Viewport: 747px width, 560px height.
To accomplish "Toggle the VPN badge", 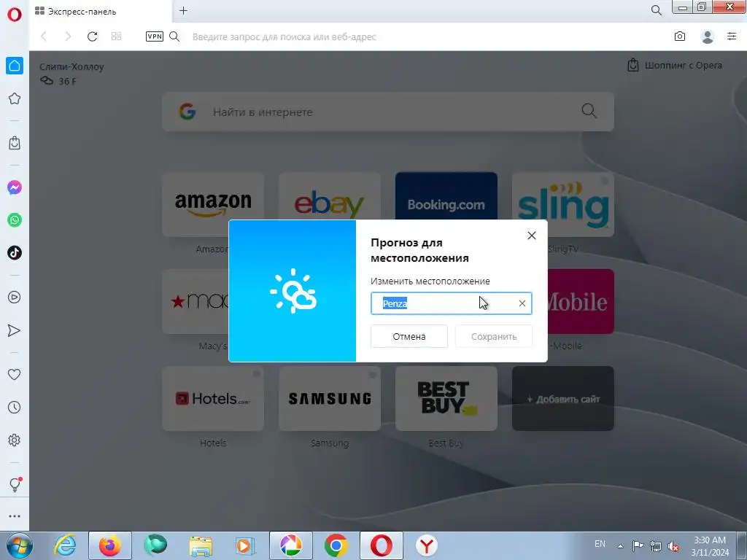I will point(155,36).
